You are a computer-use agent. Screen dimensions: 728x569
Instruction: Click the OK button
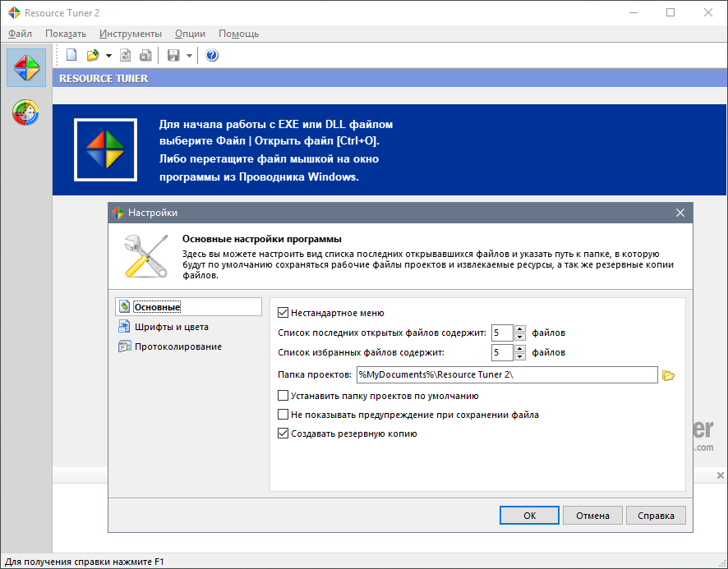pos(529,515)
